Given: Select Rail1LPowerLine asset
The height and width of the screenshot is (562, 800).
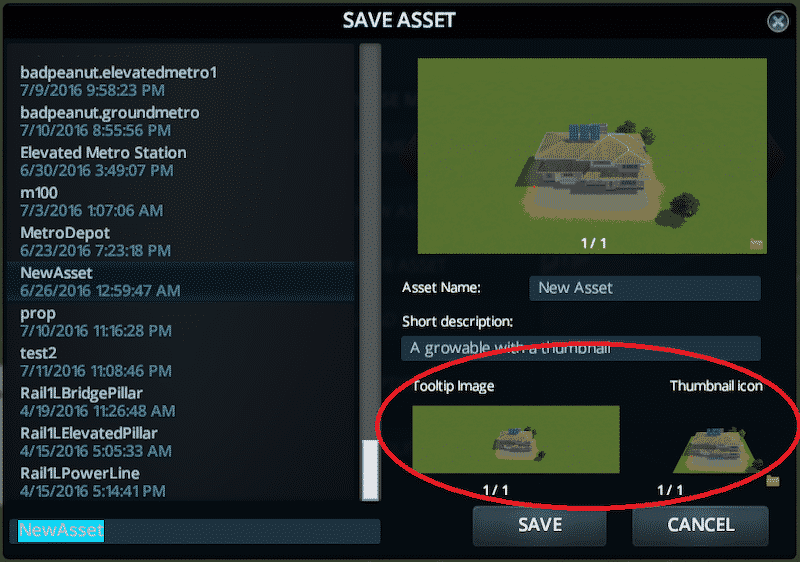Looking at the screenshot, I should (x=181, y=482).
